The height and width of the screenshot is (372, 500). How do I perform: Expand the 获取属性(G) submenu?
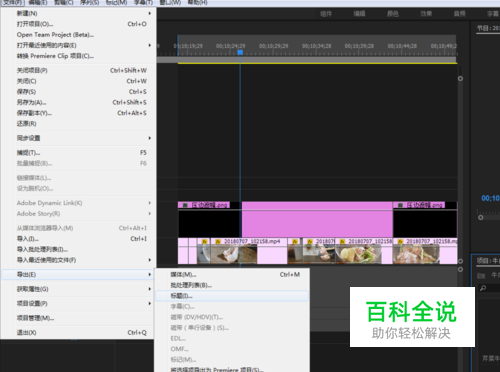click(150, 289)
